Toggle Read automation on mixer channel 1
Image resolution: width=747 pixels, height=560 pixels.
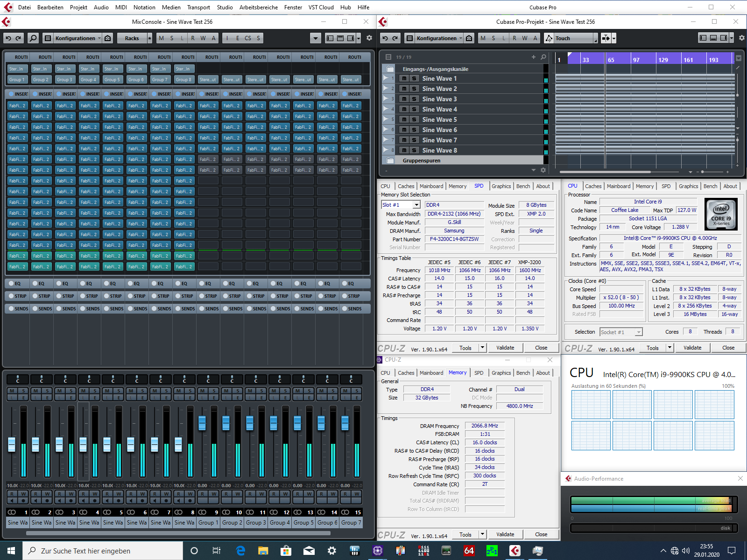pyautogui.click(x=12, y=494)
